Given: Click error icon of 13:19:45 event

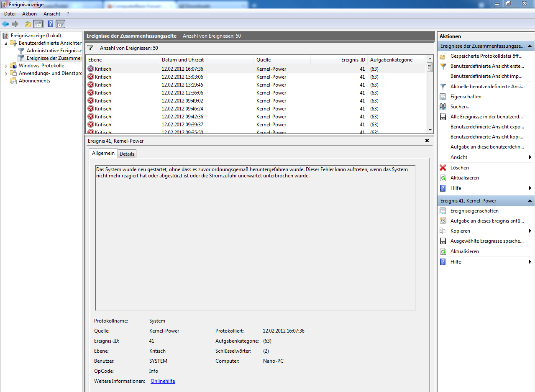Looking at the screenshot, I should 91,85.
